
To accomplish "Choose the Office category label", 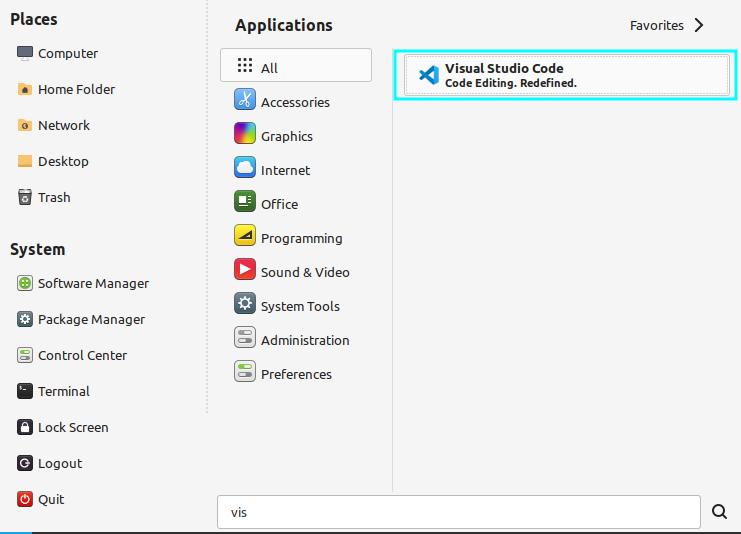I will point(279,205).
